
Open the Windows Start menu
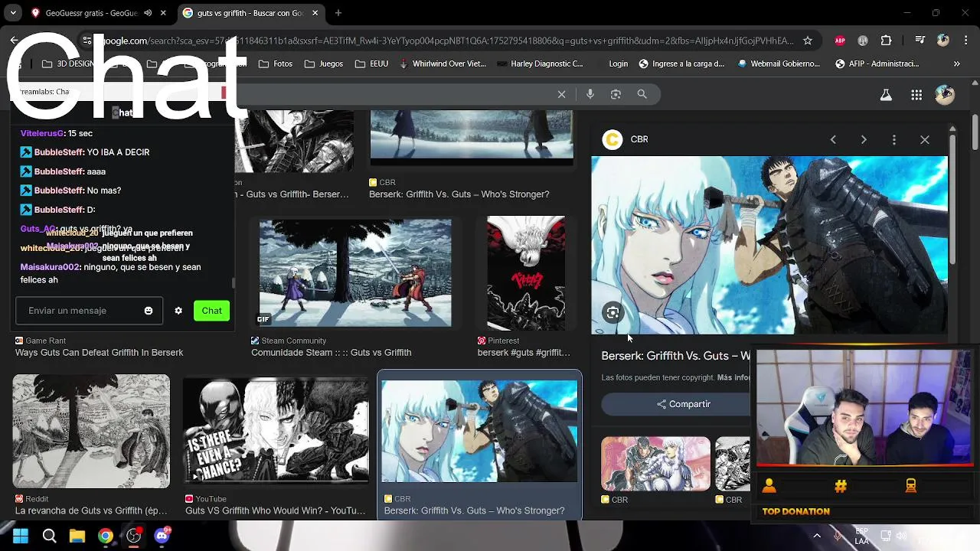click(x=20, y=536)
